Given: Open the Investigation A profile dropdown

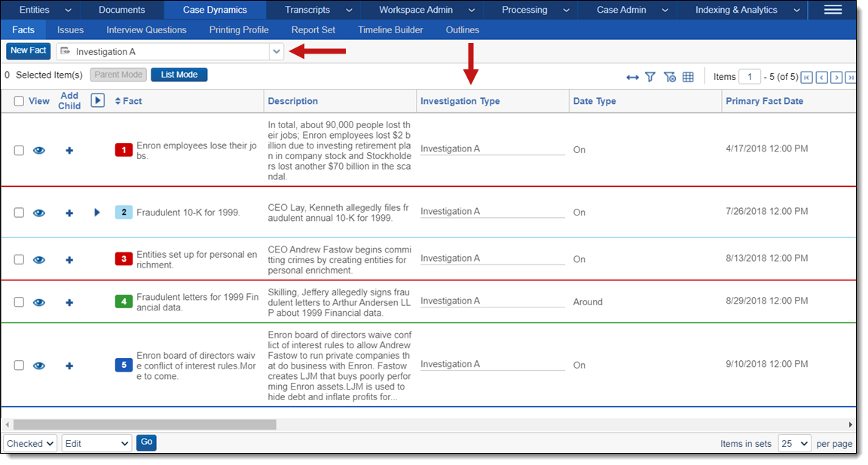Looking at the screenshot, I should [277, 51].
